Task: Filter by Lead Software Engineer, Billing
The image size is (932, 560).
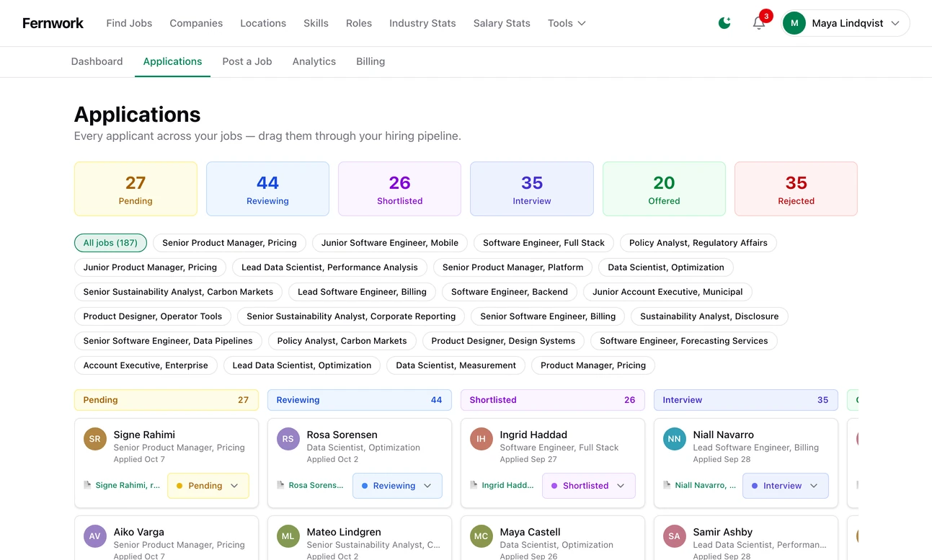Action: pos(362,292)
